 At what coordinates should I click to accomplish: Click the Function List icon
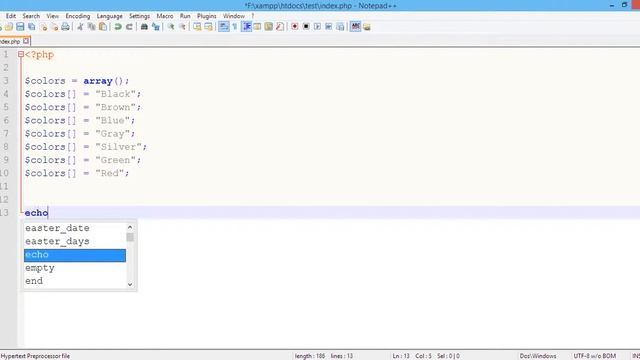pyautogui.click(x=280, y=27)
